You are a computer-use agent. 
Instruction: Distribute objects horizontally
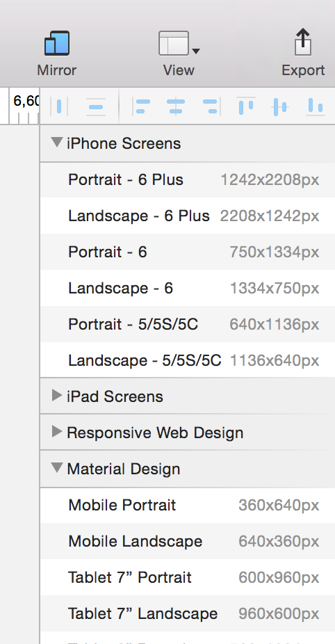pyautogui.click(x=58, y=107)
